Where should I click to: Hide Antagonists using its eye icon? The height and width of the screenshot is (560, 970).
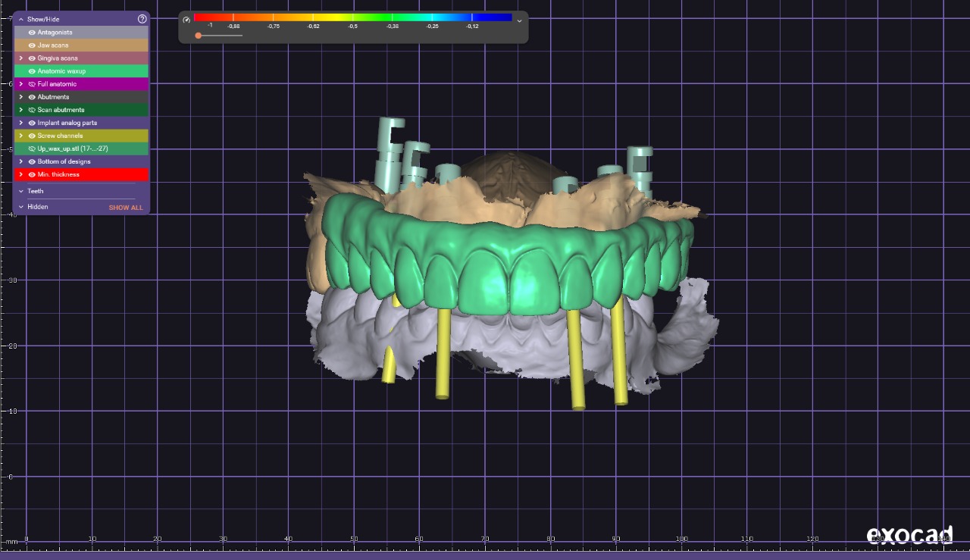click(x=32, y=33)
